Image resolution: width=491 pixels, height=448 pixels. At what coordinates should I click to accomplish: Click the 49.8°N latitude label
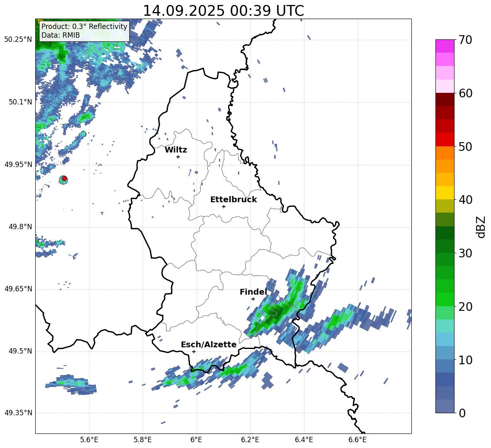20,227
